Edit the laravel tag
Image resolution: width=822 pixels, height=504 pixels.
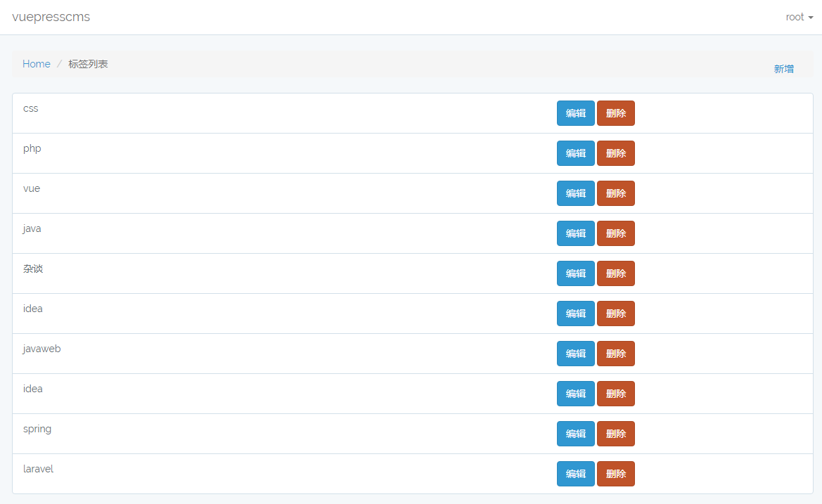(575, 474)
